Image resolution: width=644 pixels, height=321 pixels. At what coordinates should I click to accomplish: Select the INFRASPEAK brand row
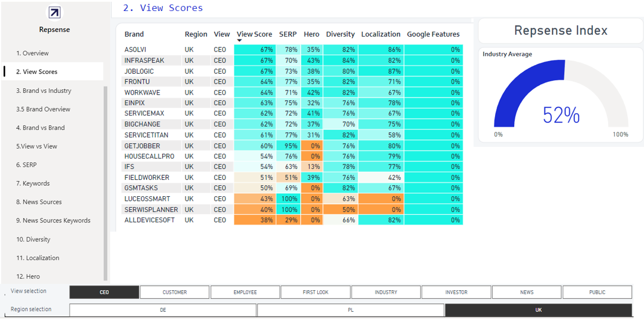(293, 60)
